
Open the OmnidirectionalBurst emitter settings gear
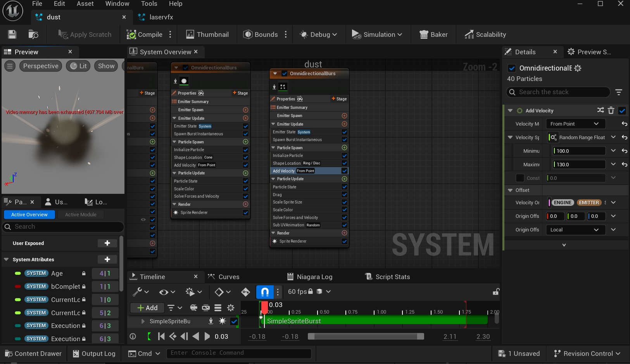coord(578,68)
